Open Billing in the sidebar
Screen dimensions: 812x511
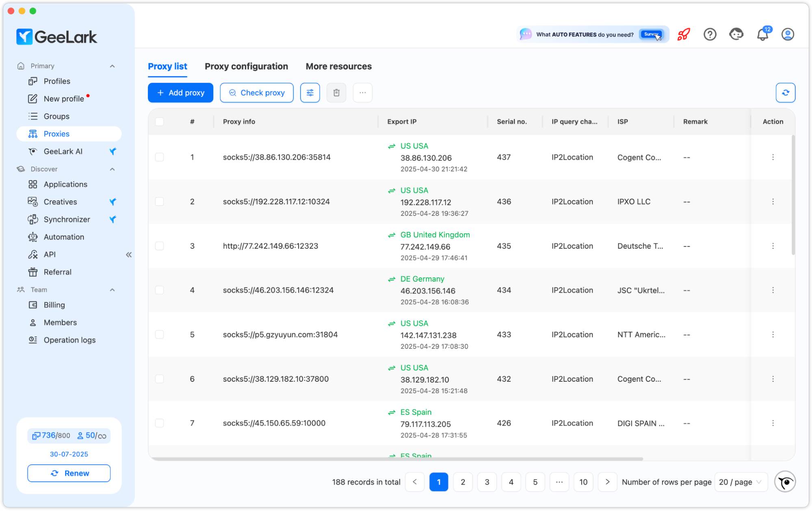pyautogui.click(x=69, y=305)
